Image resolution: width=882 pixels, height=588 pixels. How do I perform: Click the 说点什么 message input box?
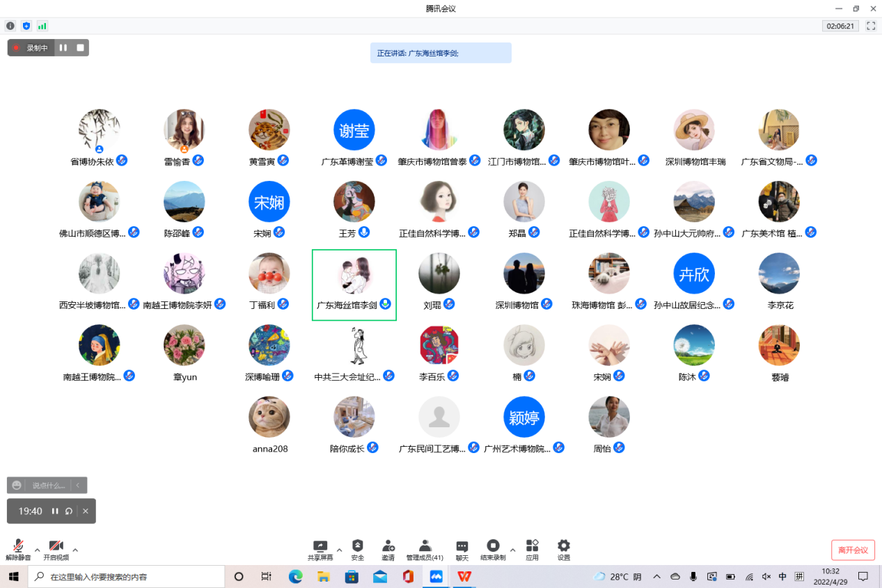click(49, 485)
